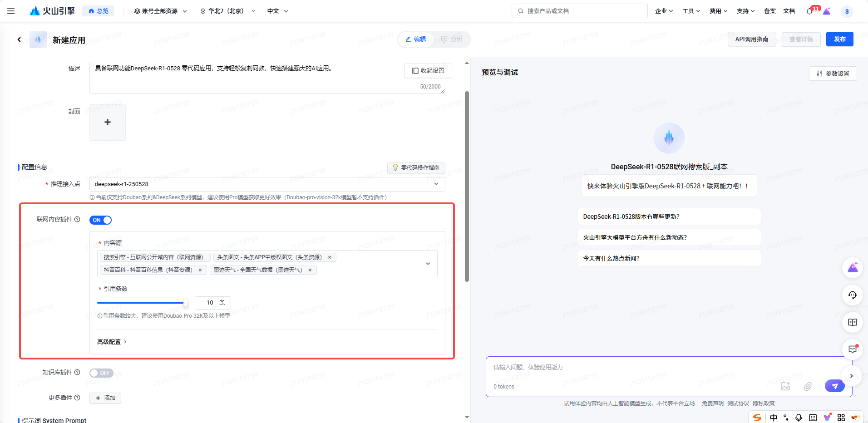This screenshot has width=868, height=423.
Task: Open the 费用 menu
Action: click(718, 11)
